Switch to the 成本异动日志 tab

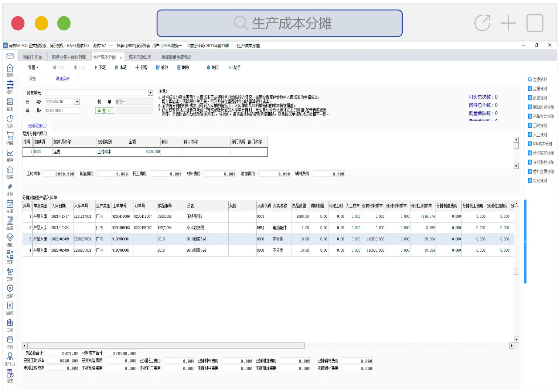tap(140, 57)
